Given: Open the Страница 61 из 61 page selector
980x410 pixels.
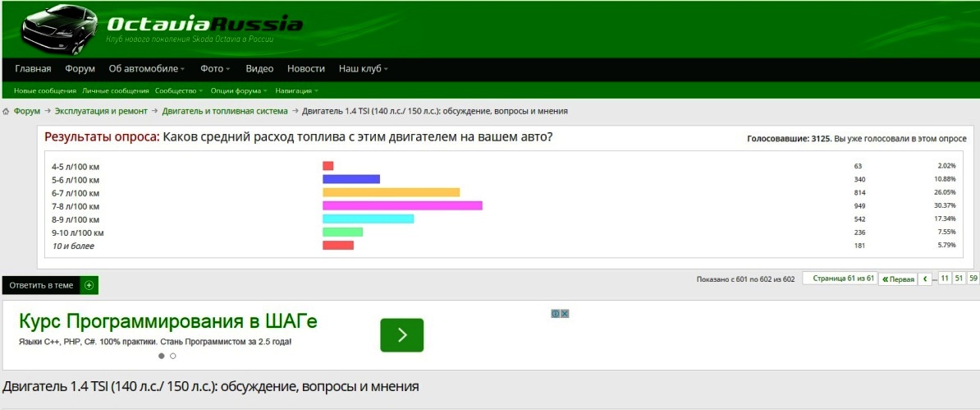Looking at the screenshot, I should pos(840,279).
